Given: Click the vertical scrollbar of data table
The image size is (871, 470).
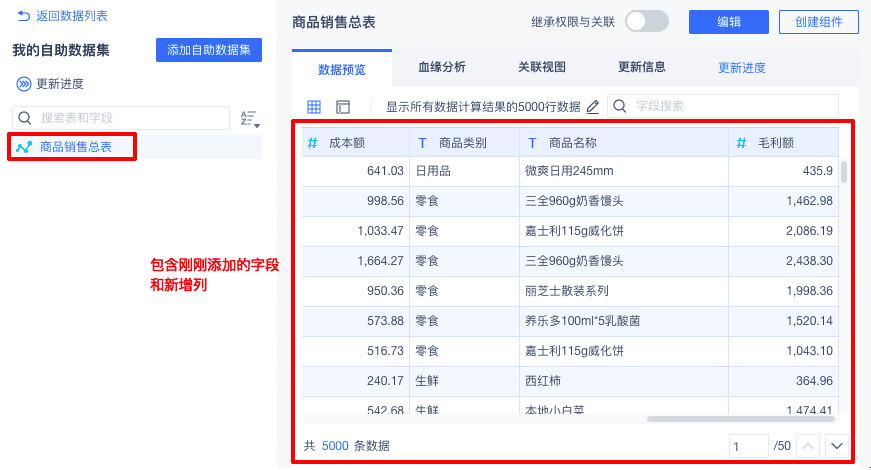Looking at the screenshot, I should point(844,172).
